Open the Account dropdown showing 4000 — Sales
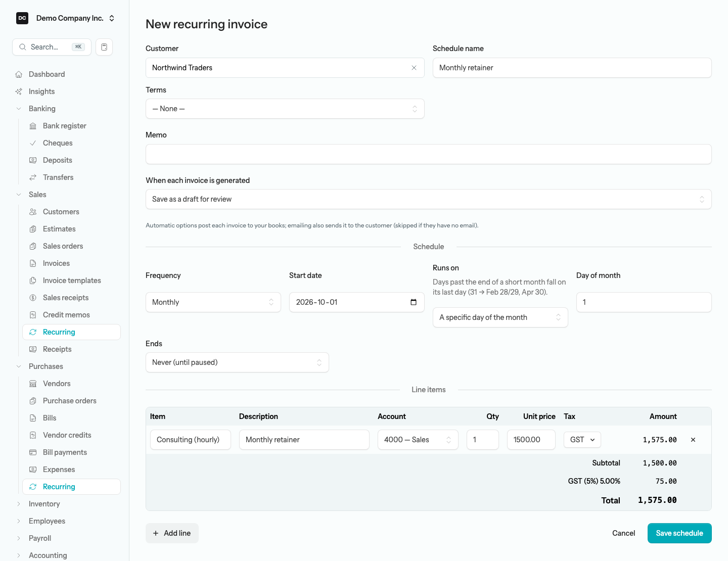Viewport: 728px width, 561px height. 418,440
